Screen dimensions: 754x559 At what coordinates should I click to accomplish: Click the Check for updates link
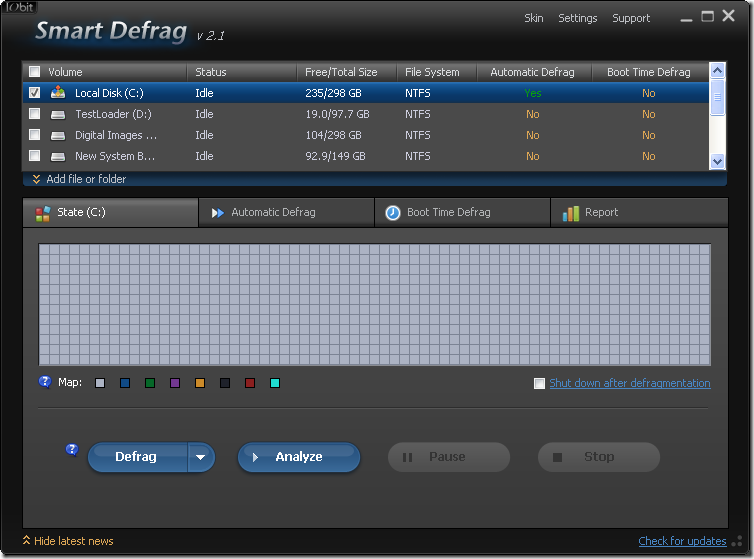click(682, 541)
